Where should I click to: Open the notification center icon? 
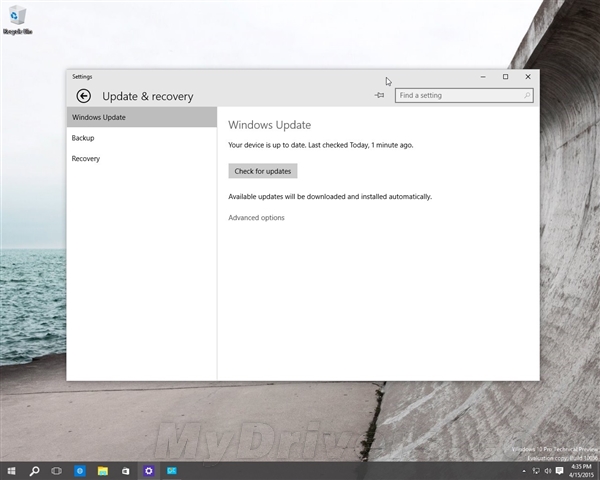[x=559, y=471]
